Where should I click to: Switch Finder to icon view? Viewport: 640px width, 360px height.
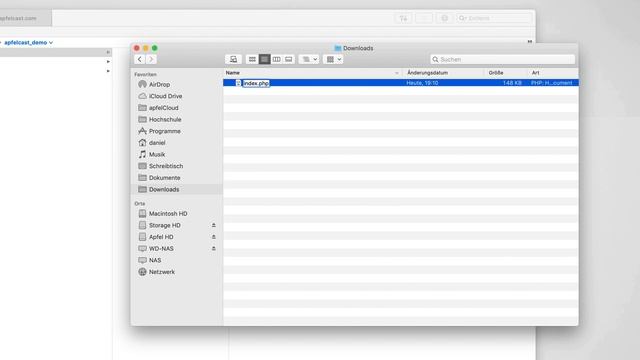tap(252, 60)
